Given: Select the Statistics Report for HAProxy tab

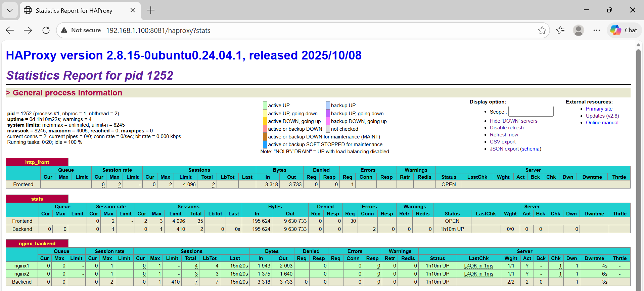Looking at the screenshot, I should point(74,10).
